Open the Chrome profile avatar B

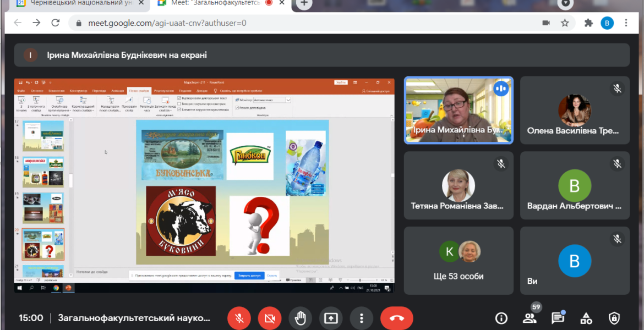tap(607, 23)
